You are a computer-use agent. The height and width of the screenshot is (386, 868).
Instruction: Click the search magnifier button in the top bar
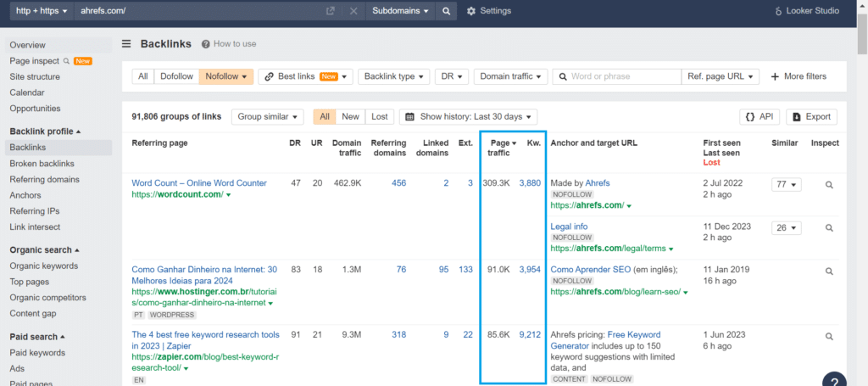click(446, 11)
